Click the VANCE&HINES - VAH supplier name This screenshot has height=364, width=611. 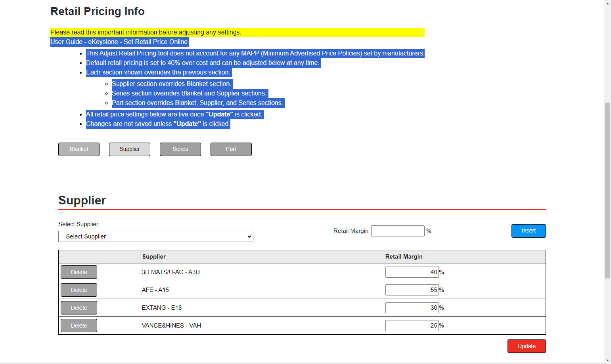[171, 326]
